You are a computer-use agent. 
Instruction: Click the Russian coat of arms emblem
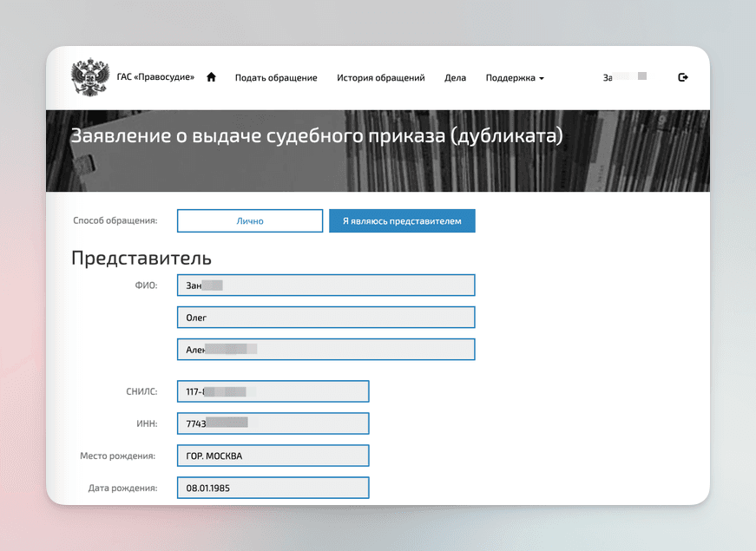pyautogui.click(x=90, y=76)
